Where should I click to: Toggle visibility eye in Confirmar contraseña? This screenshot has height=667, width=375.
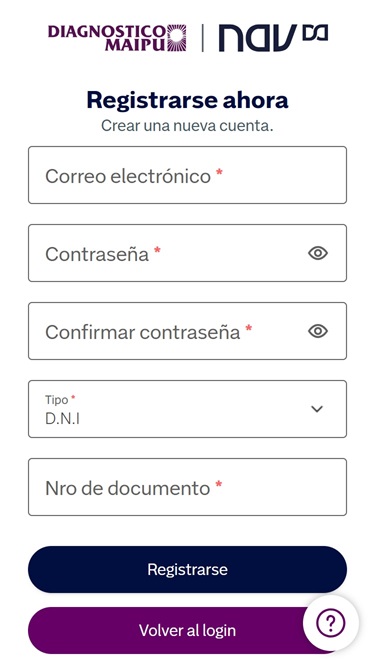[x=318, y=331]
